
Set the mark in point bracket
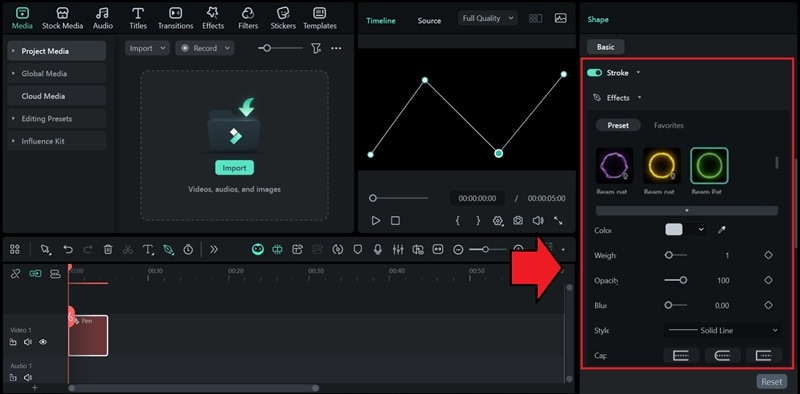(x=458, y=220)
